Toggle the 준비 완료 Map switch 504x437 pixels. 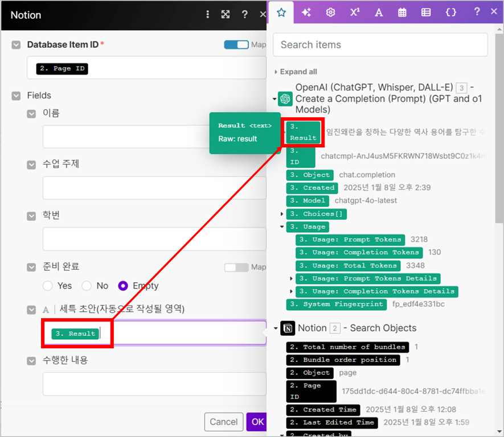click(x=236, y=267)
